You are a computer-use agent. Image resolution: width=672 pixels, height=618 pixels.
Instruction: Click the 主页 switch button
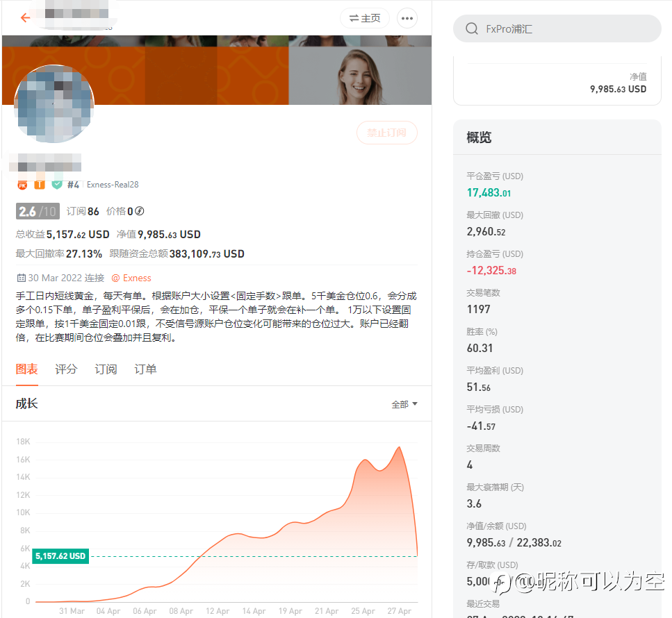pos(365,19)
